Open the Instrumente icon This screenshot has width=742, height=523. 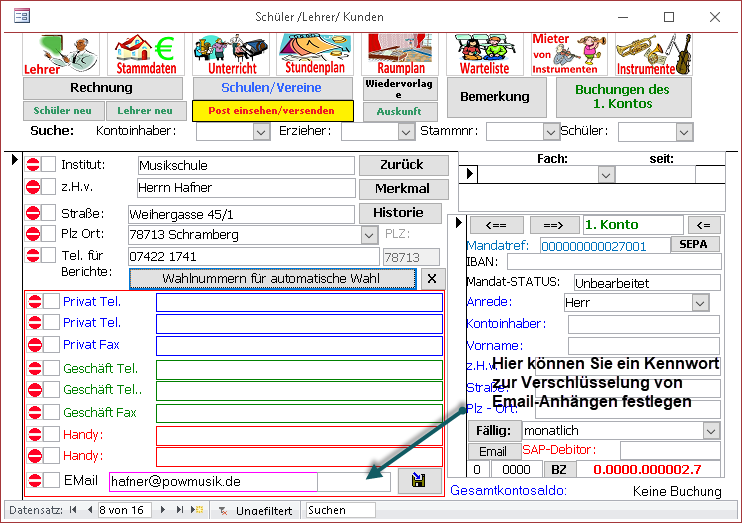coord(652,54)
